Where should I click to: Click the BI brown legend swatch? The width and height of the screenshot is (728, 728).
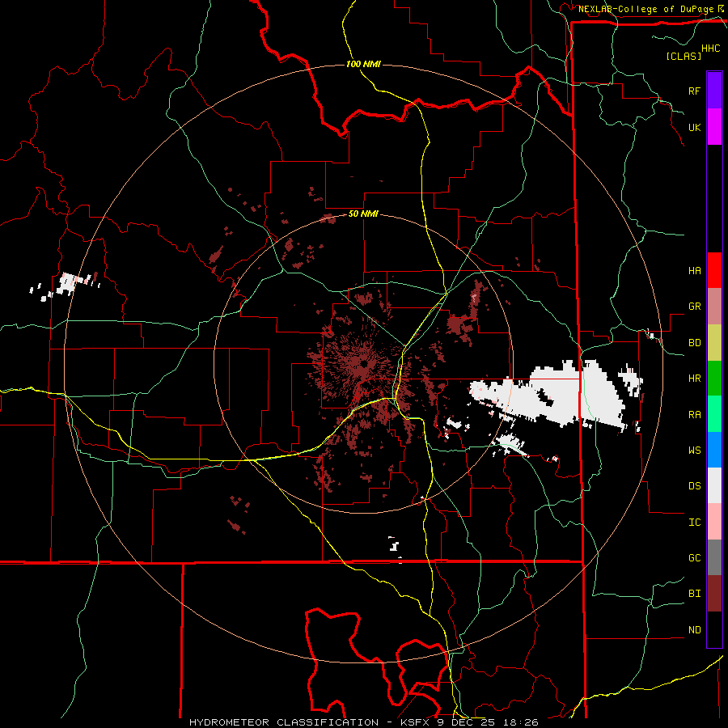(714, 594)
